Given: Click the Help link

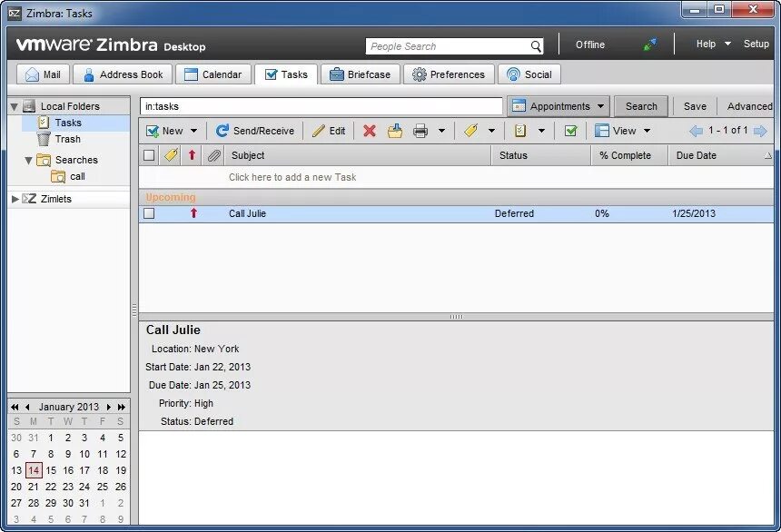Looking at the screenshot, I should [706, 44].
